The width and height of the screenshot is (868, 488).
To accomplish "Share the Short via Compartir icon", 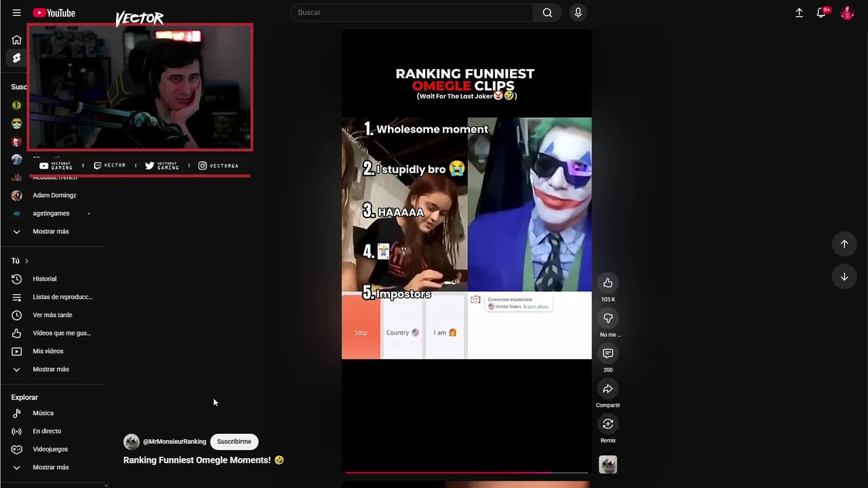I will pos(608,388).
